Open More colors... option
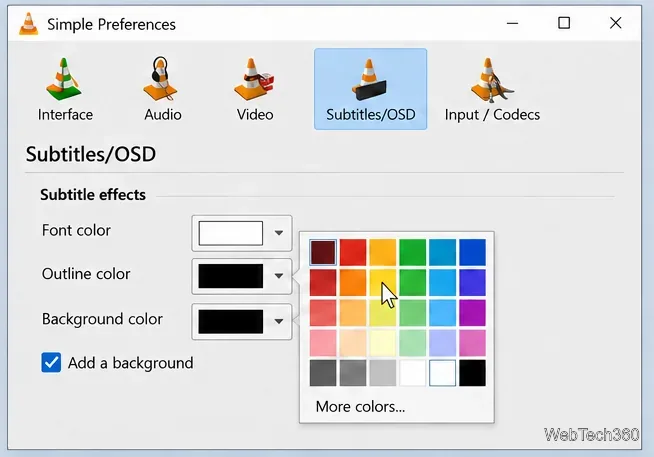 pyautogui.click(x=360, y=406)
